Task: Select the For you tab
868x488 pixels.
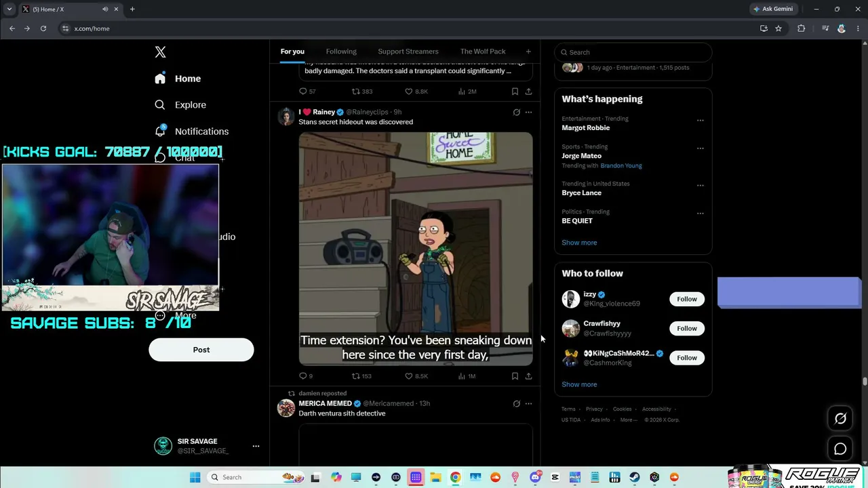Action: coord(292,52)
